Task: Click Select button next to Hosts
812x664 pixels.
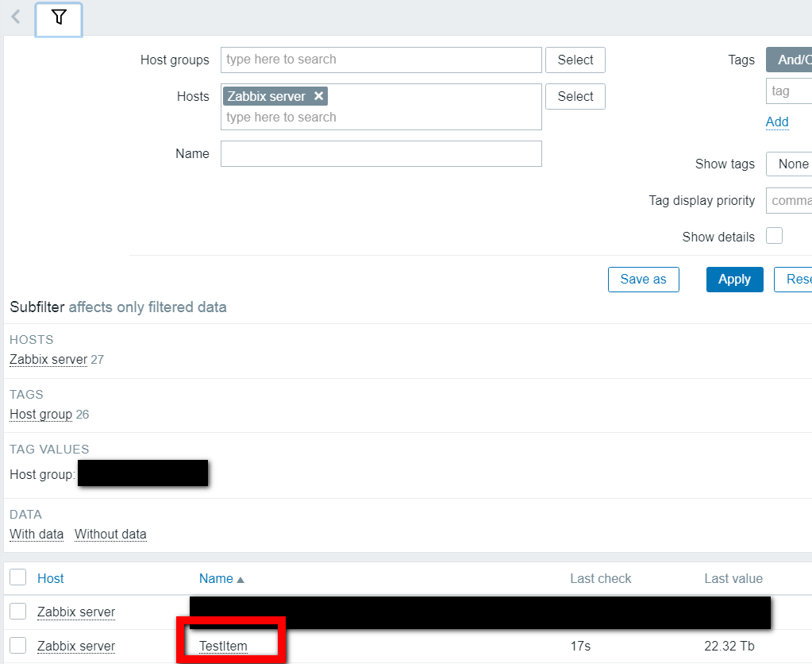Action: (x=575, y=96)
